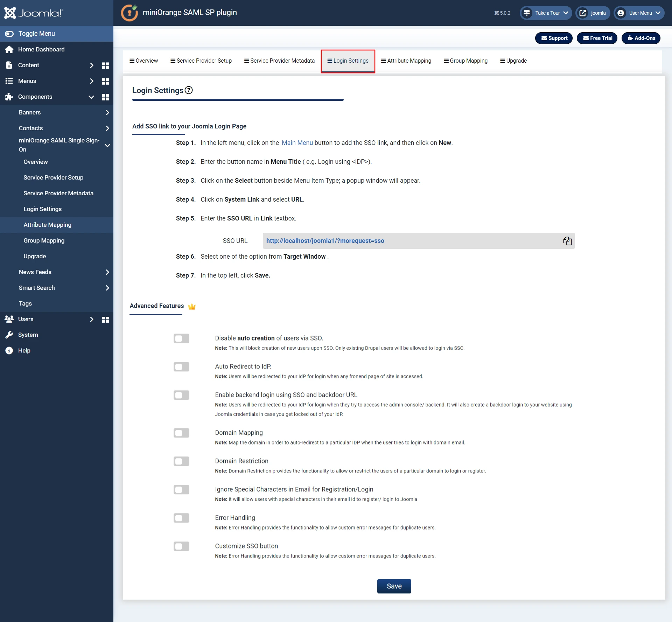Click the copy SSO URL icon

(567, 240)
